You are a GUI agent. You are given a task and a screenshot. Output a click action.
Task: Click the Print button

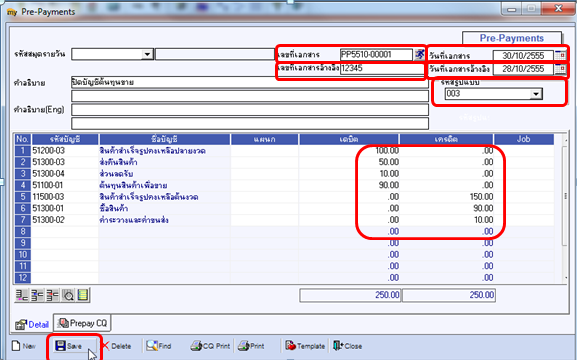pos(251,346)
